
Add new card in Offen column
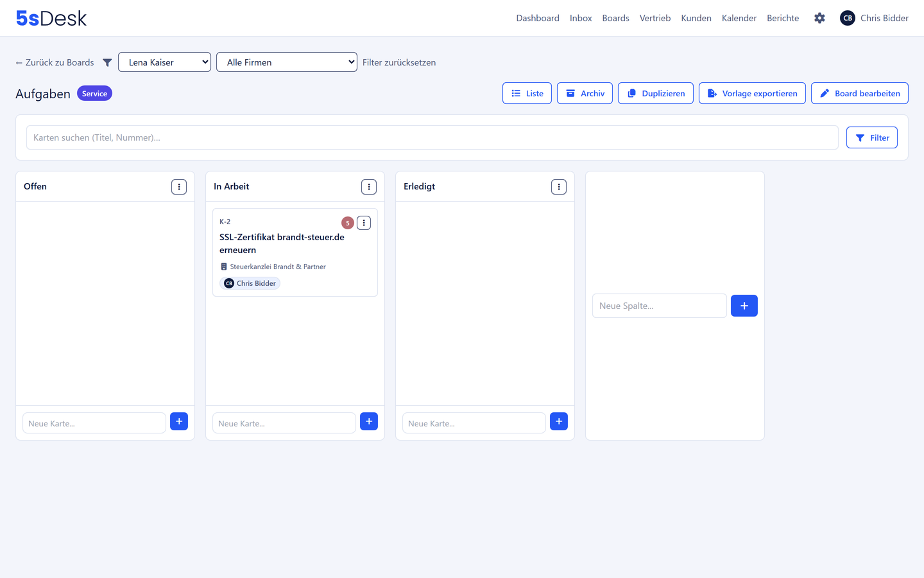(179, 421)
